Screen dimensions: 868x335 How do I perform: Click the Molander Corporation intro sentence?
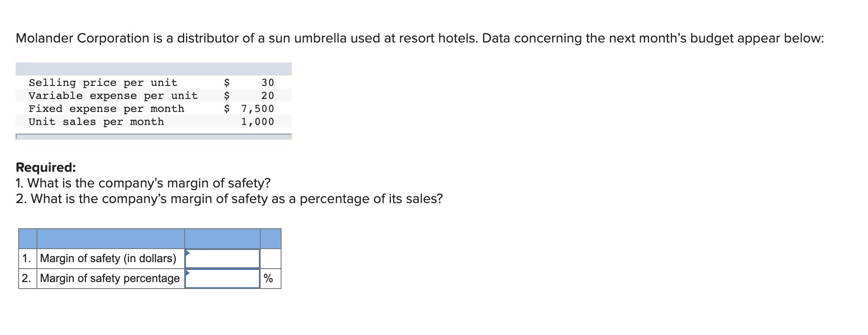(419, 38)
